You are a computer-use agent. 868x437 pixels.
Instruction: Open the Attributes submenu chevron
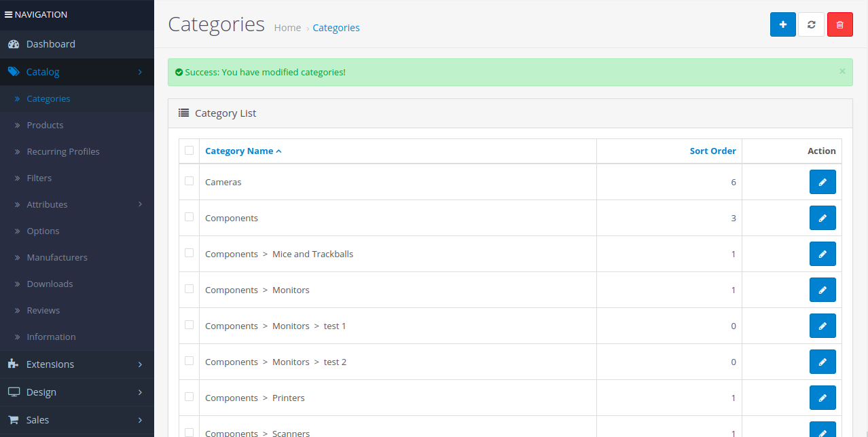pyautogui.click(x=141, y=204)
